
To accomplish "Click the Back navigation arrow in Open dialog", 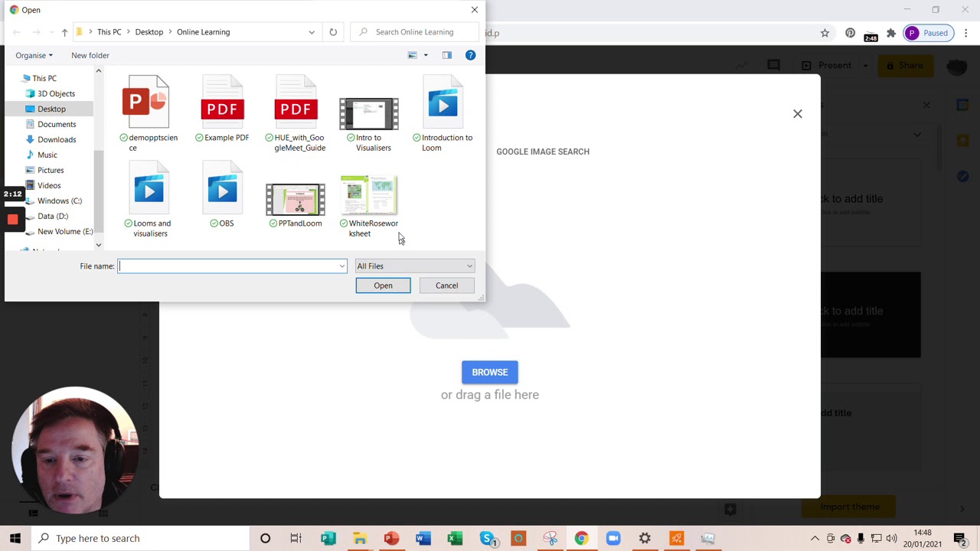I will tap(17, 32).
